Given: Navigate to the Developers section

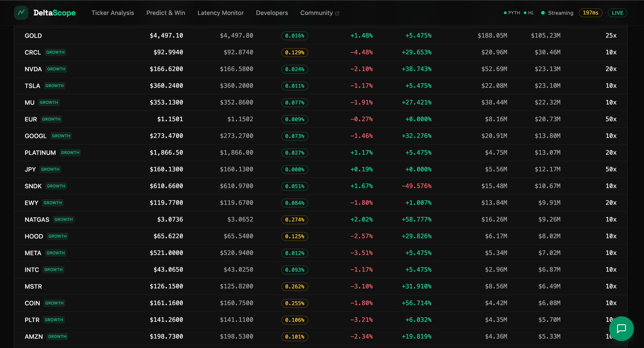Looking at the screenshot, I should (x=272, y=13).
